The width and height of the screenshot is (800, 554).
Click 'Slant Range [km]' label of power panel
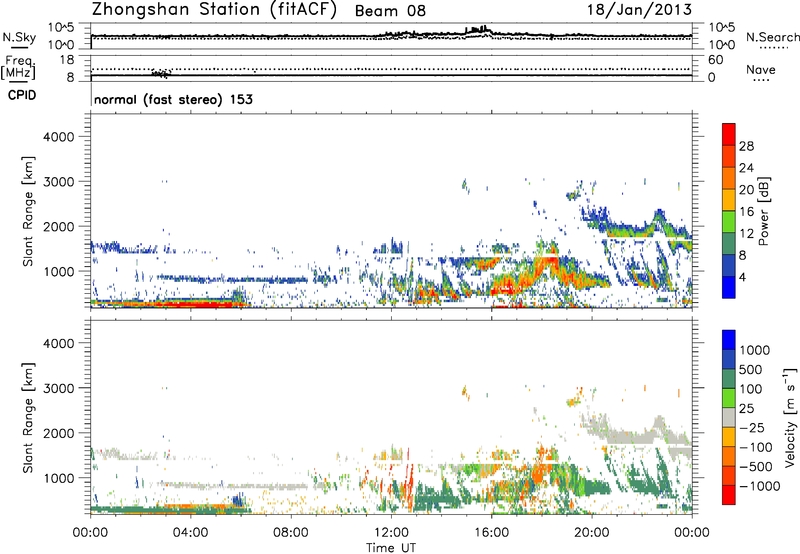[x=28, y=211]
